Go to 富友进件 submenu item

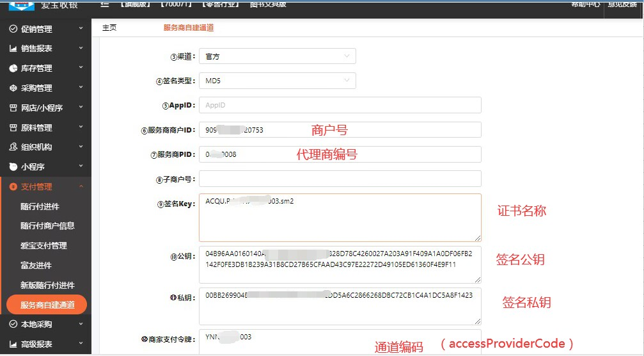coord(36,266)
